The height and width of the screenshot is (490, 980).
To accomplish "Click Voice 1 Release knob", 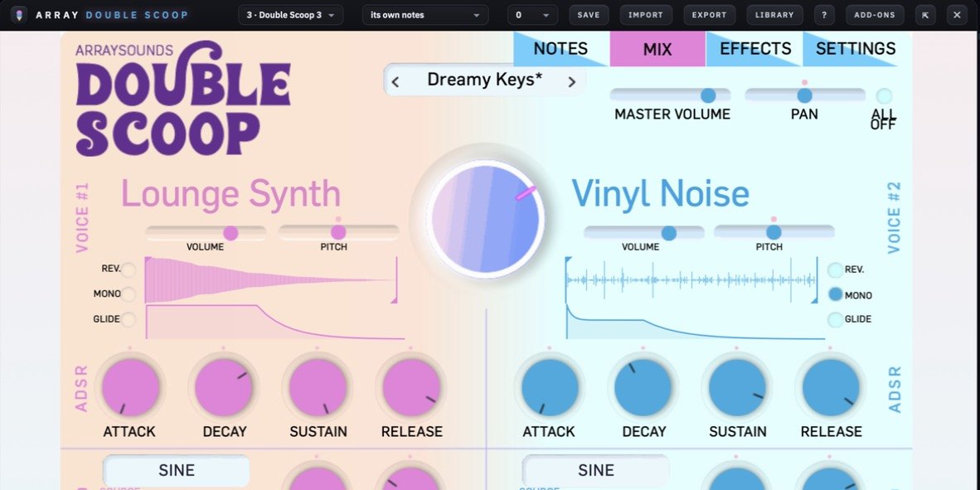I will pyautogui.click(x=411, y=387).
